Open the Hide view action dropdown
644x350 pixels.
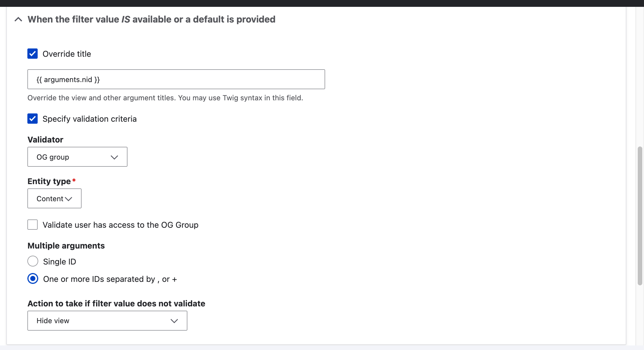tap(107, 321)
